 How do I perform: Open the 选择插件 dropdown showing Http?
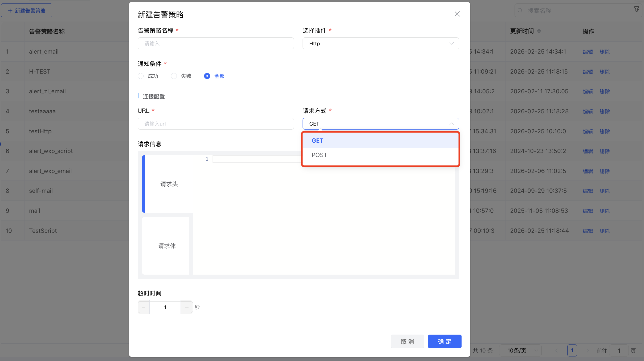click(x=380, y=43)
